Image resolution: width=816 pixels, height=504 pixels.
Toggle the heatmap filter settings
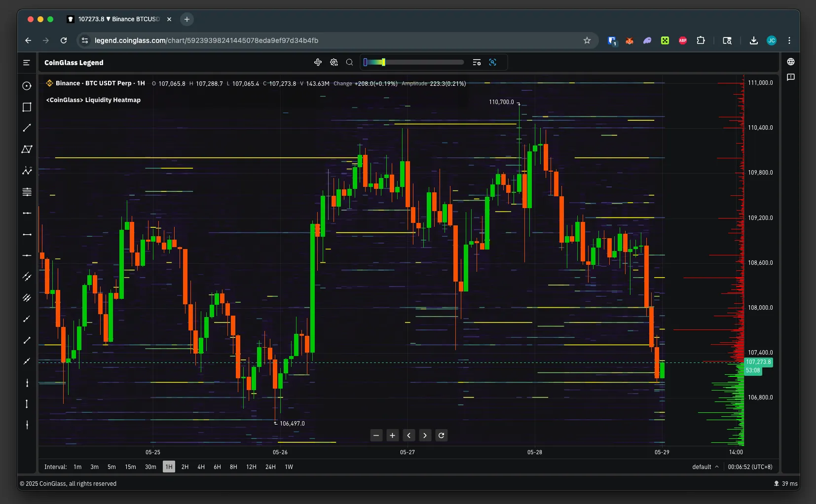point(477,62)
